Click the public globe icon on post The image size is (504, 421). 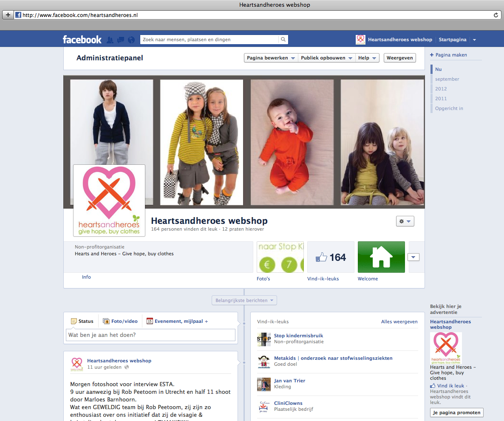pyautogui.click(x=127, y=367)
